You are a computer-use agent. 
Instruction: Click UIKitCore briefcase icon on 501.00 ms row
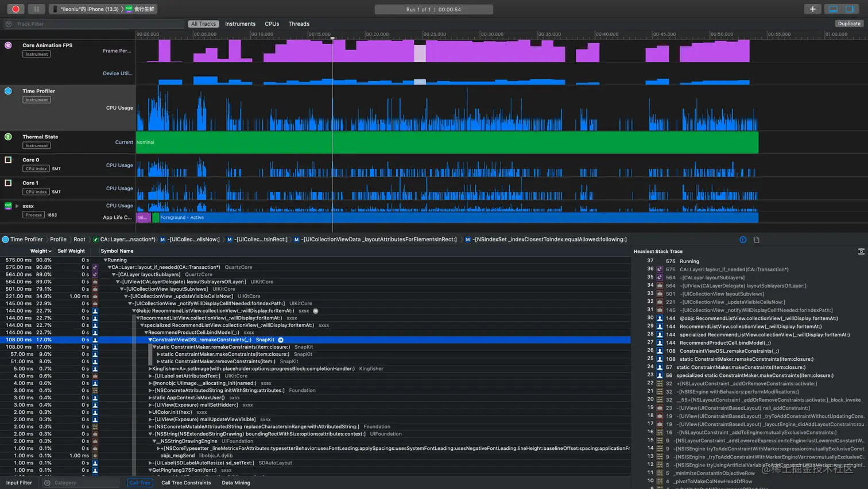pyautogui.click(x=95, y=289)
